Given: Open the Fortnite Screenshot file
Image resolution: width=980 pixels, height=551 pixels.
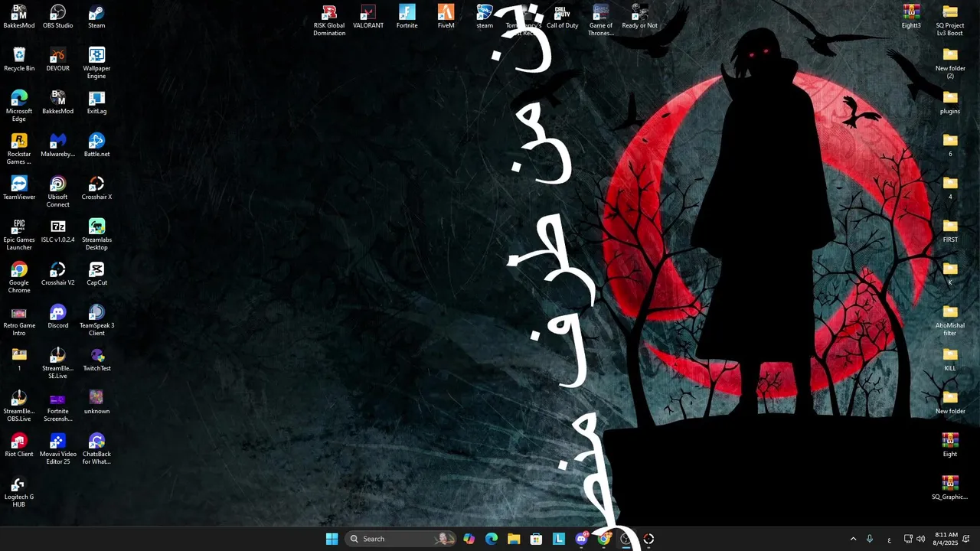Looking at the screenshot, I should (57, 406).
